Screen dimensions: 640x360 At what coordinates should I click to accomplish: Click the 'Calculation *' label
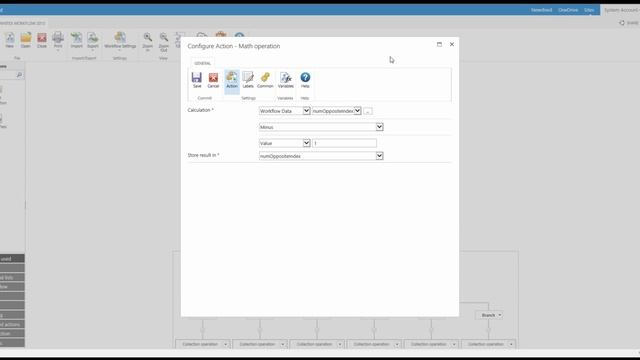200,110
